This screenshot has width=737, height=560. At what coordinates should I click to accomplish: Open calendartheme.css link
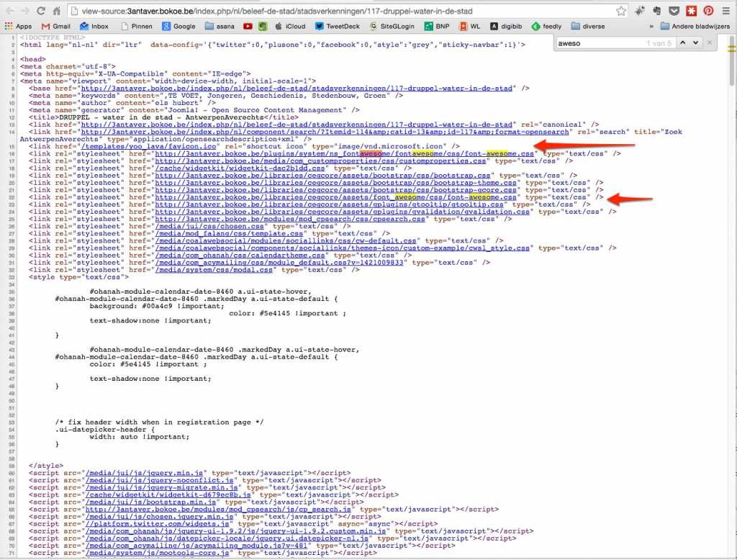(240, 256)
